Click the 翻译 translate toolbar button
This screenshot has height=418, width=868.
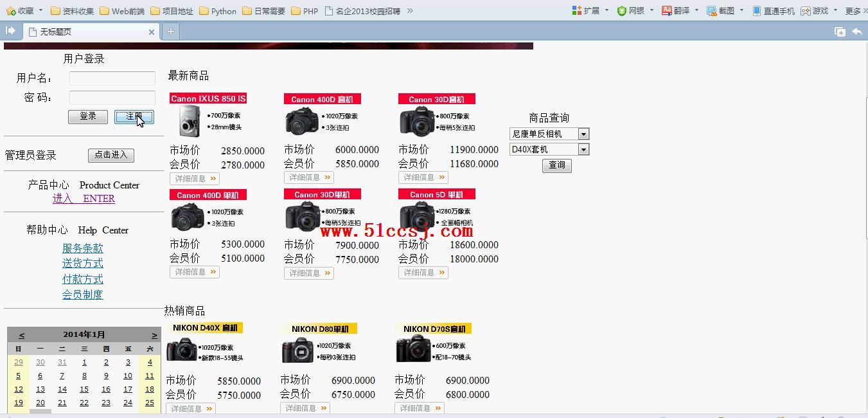coord(676,11)
